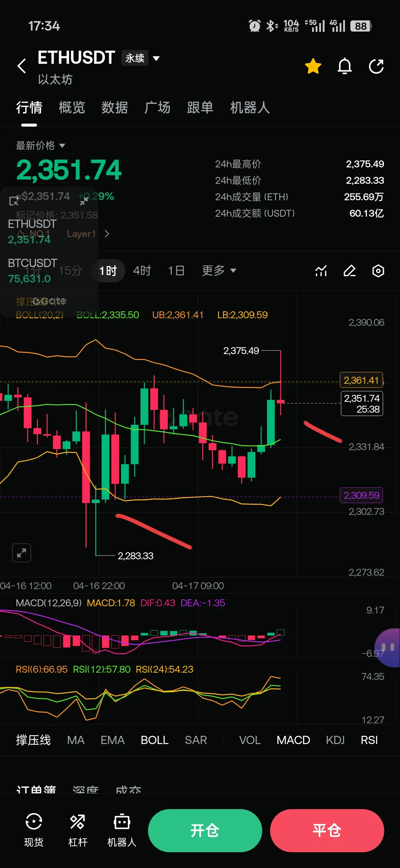The width and height of the screenshot is (400, 868).
Task: Tap the 24h最低价 value 2,283.33
Action: (365, 180)
